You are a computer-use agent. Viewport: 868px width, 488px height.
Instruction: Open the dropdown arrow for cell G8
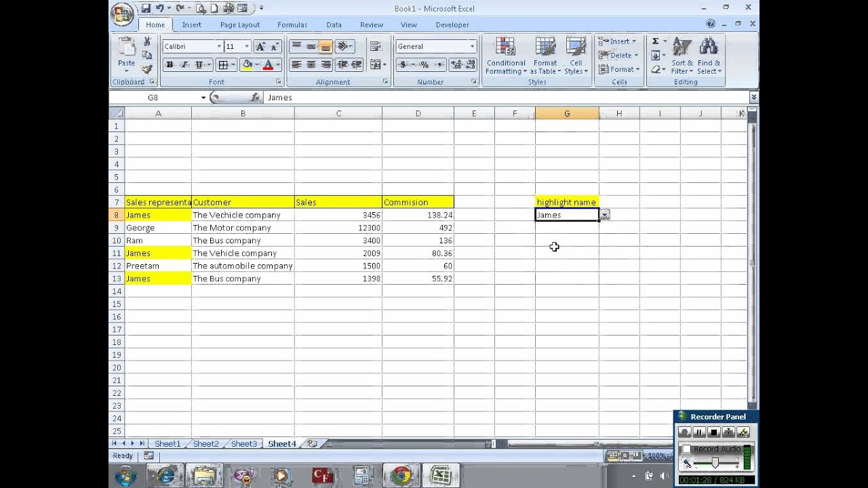(x=605, y=215)
